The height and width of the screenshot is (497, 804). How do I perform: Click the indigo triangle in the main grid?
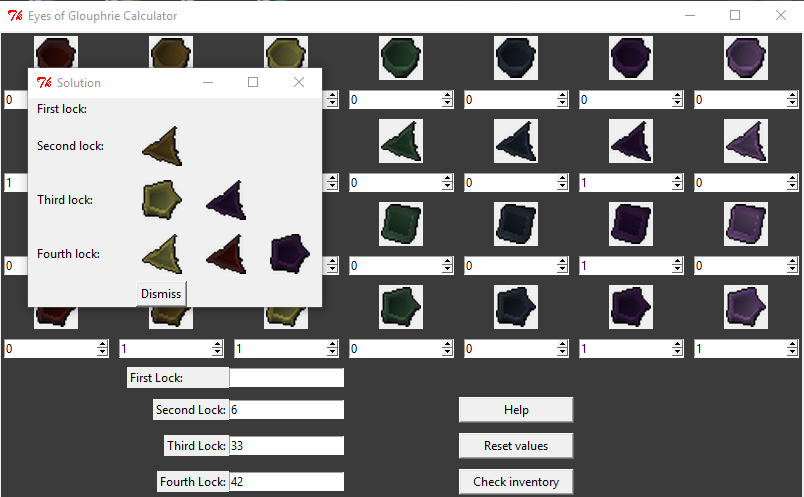pyautogui.click(x=631, y=141)
